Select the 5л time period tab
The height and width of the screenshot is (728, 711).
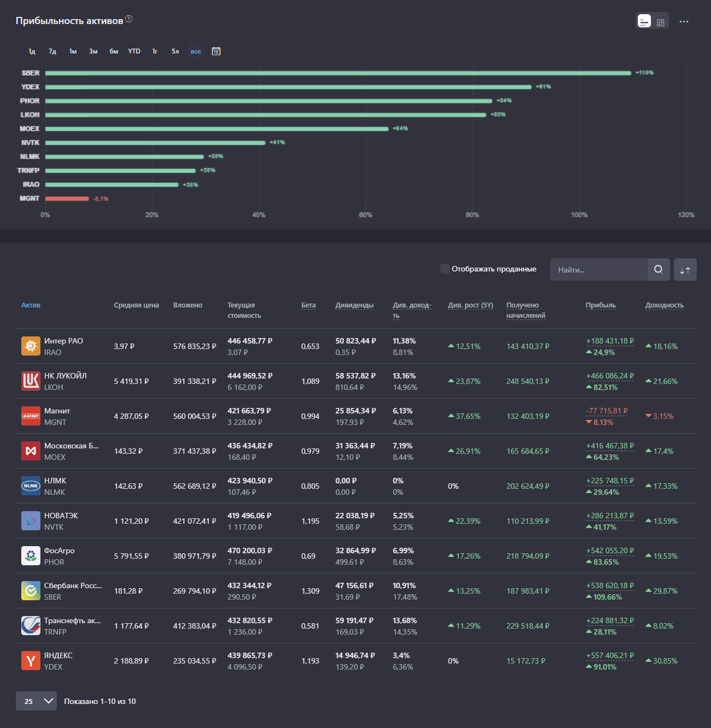tap(175, 51)
